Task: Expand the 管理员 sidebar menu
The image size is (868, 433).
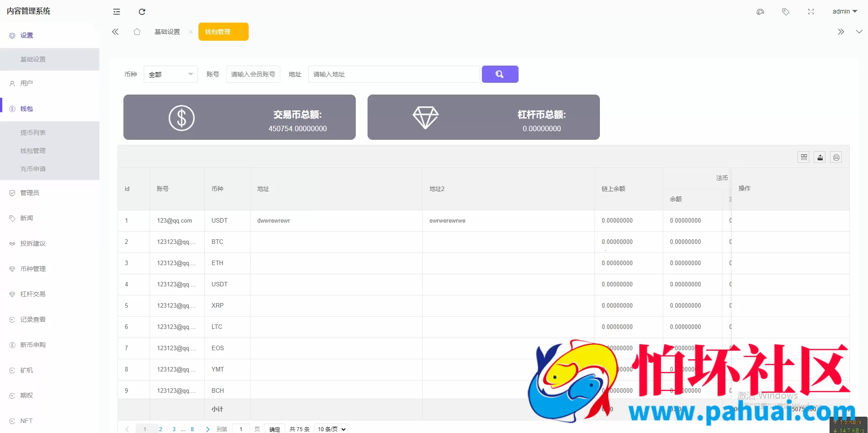Action: [50, 193]
